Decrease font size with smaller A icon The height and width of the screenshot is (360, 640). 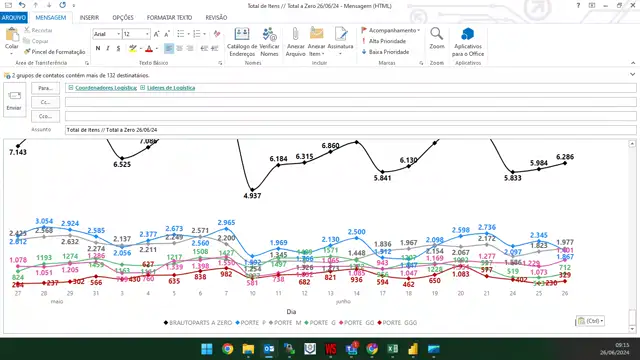tap(167, 34)
